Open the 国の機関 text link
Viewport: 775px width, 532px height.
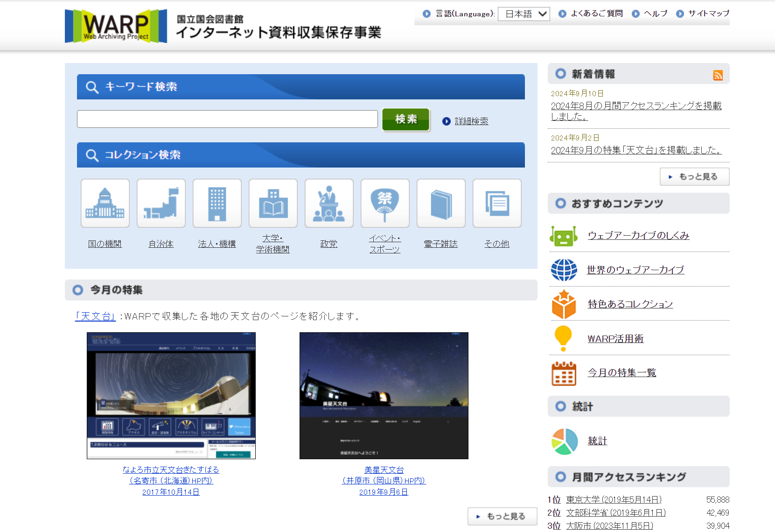point(105,244)
